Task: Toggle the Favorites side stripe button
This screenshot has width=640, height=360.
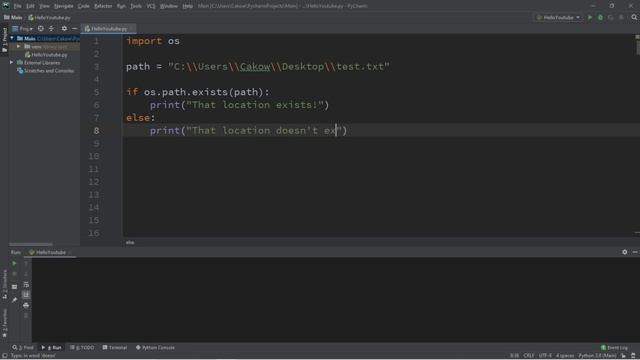Action: click(4, 323)
